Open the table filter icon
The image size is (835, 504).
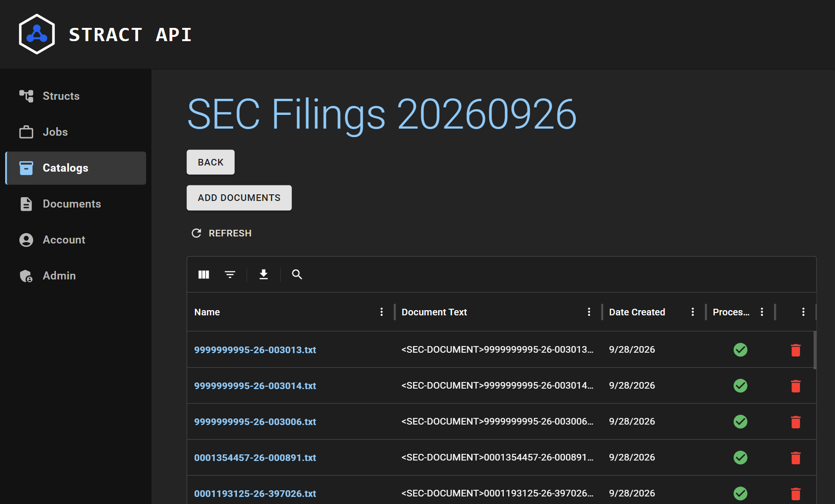(x=230, y=274)
